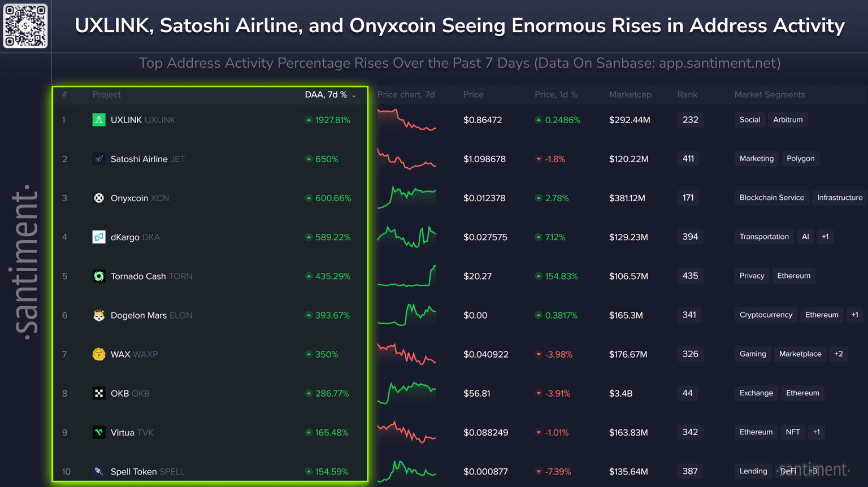The image size is (868, 487).
Task: Click the Satoshi Airline jet icon
Action: 99,159
